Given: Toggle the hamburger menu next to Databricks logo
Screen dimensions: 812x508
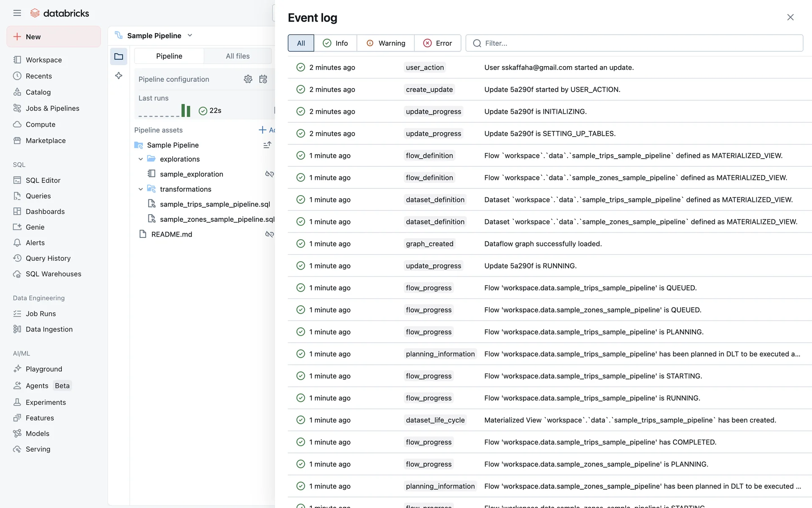Looking at the screenshot, I should (x=17, y=13).
